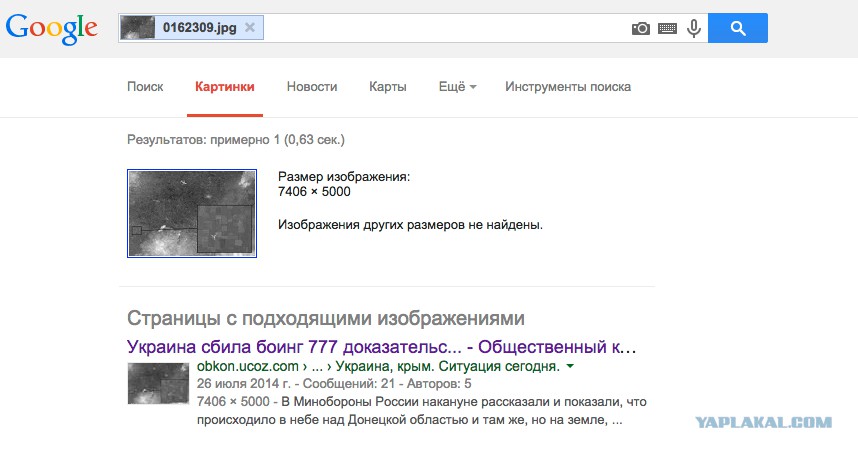Remove 0162309.jpg chip with the x
Screen dimensions: 858x452
click(x=250, y=27)
